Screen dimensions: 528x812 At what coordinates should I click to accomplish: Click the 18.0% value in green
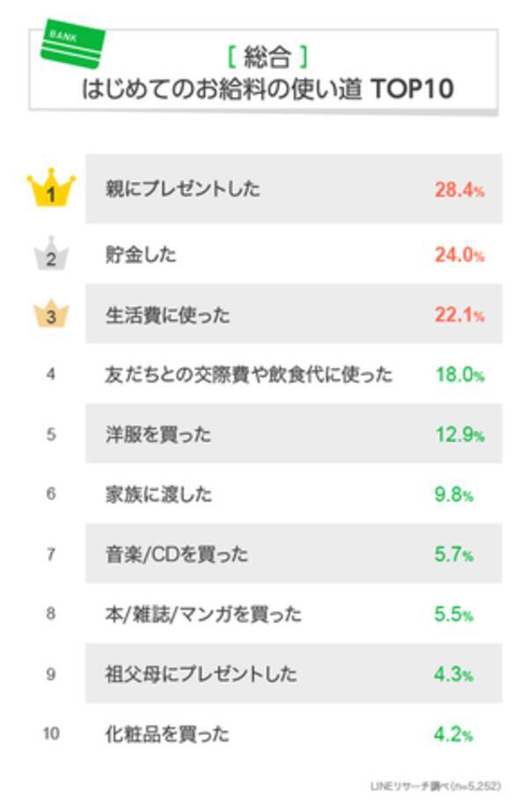[x=458, y=374]
